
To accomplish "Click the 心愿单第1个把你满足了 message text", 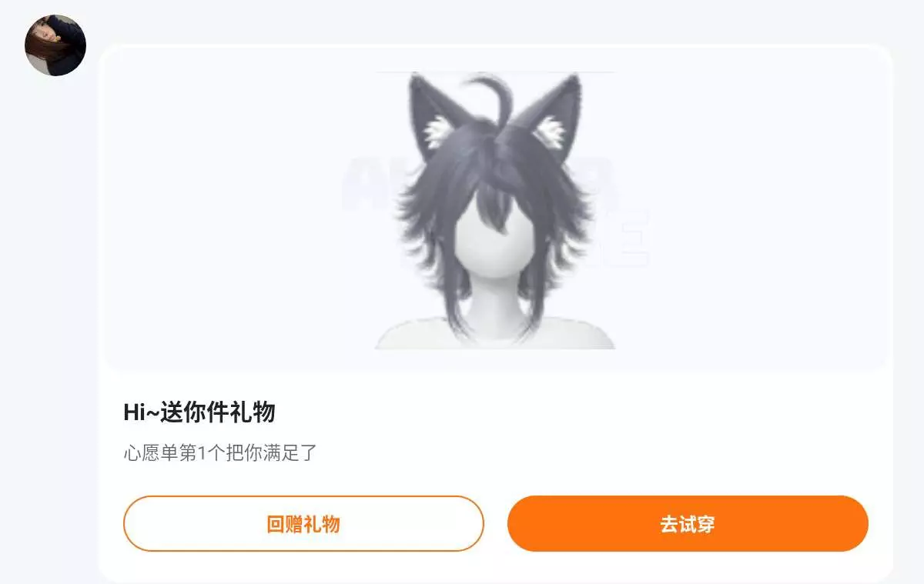I will pyautogui.click(x=220, y=452).
